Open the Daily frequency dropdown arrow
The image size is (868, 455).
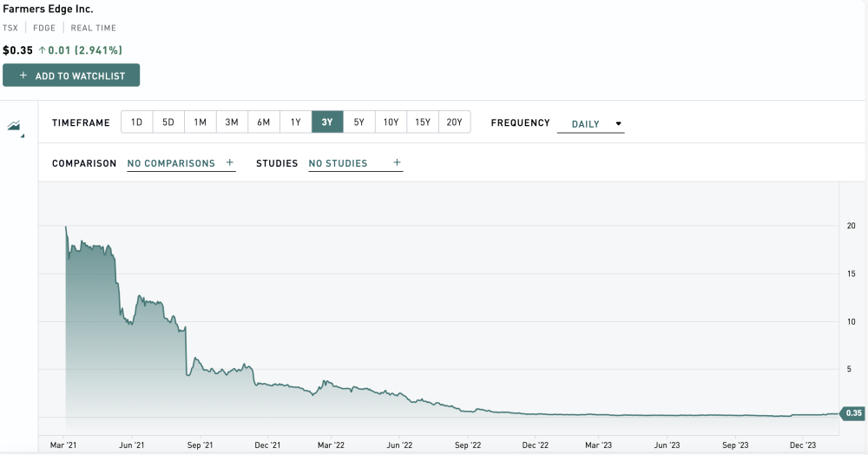pyautogui.click(x=618, y=124)
